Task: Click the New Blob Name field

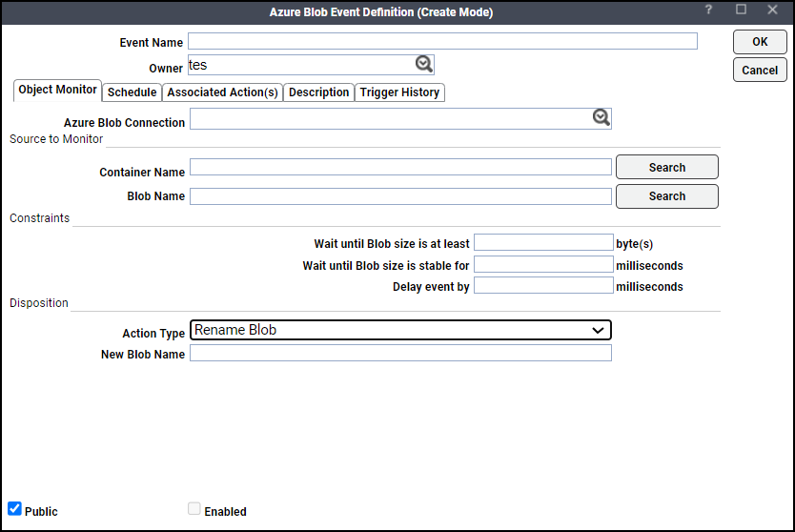Action: [x=400, y=353]
